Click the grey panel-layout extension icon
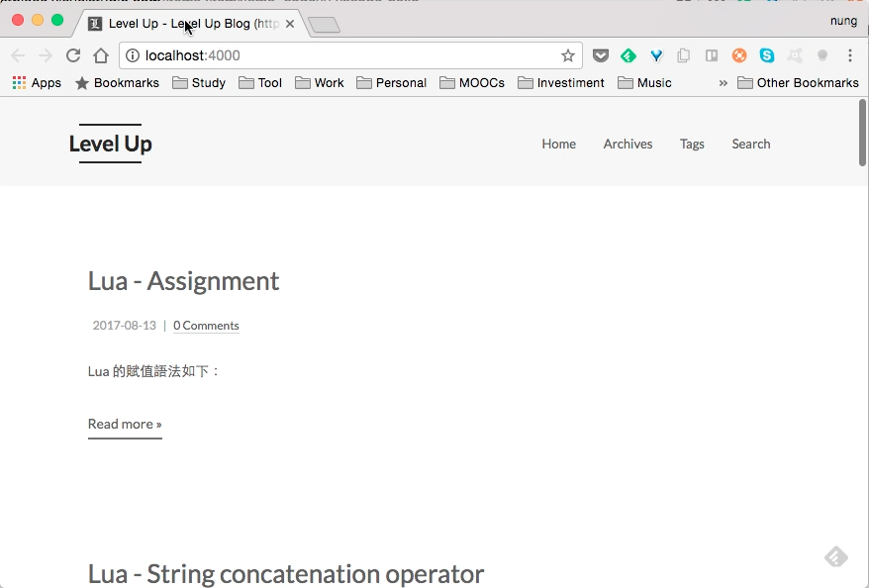This screenshot has height=588, width=869. pyautogui.click(x=712, y=55)
